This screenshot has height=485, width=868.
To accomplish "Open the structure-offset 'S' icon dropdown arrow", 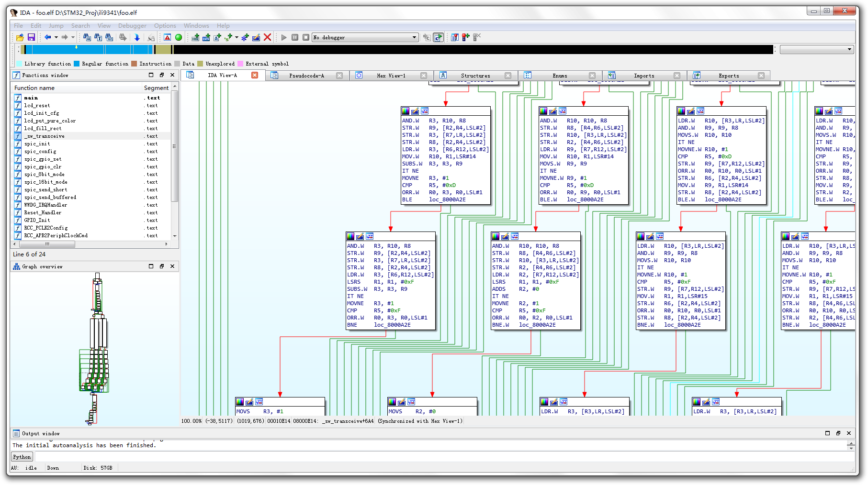I will 237,37.
